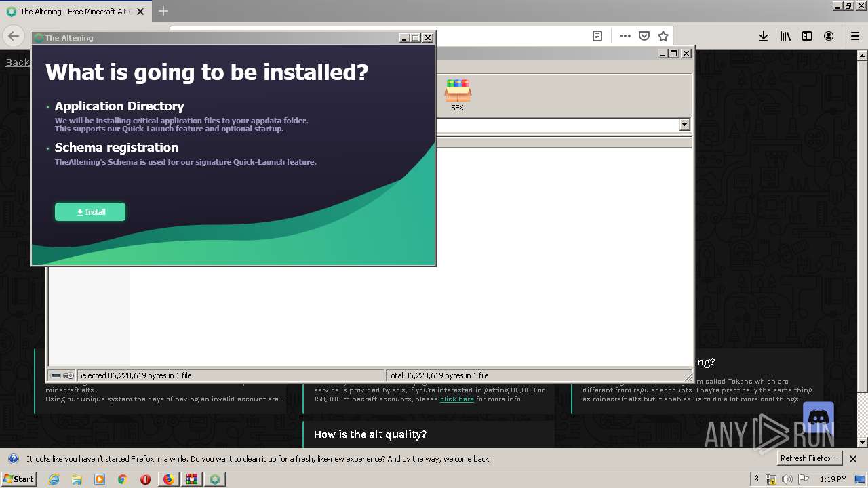Follow the 'click here' link on the page
The image size is (868, 488).
pyautogui.click(x=457, y=399)
